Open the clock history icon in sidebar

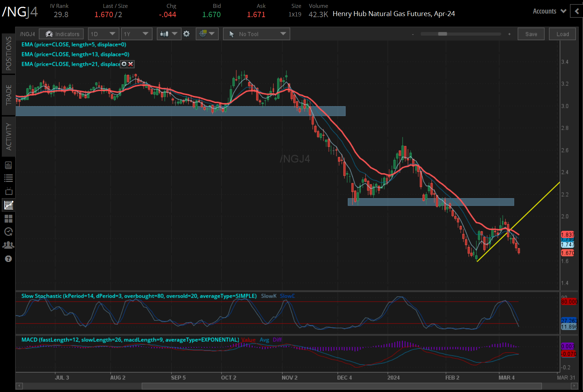click(x=8, y=232)
